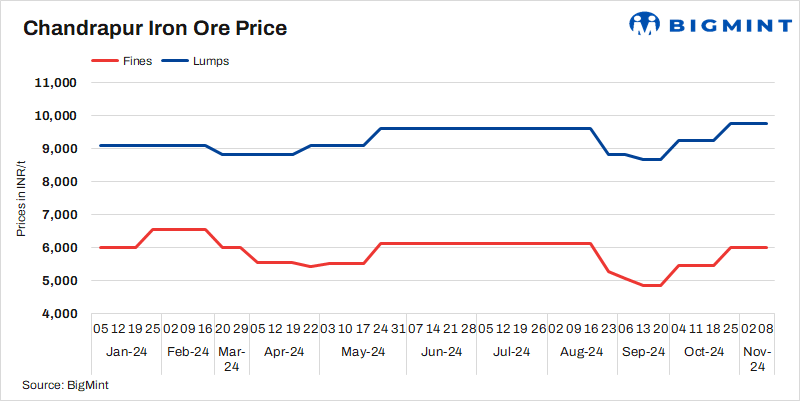Click the 4,000 y-axis value

click(x=62, y=314)
